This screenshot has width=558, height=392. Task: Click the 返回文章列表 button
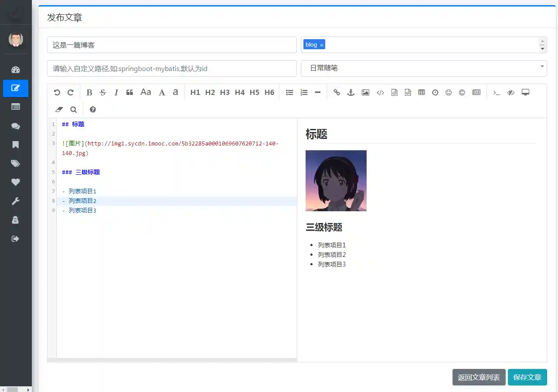point(479,377)
